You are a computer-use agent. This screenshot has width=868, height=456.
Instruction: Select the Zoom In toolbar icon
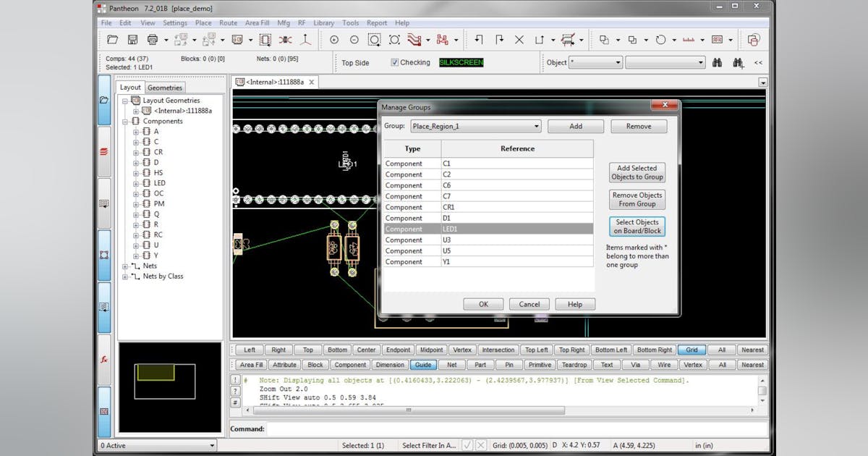point(334,39)
